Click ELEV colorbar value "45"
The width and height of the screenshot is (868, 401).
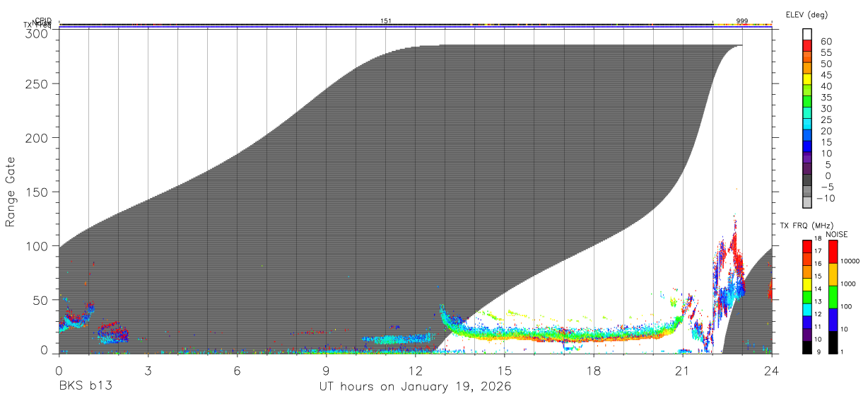[826, 75]
